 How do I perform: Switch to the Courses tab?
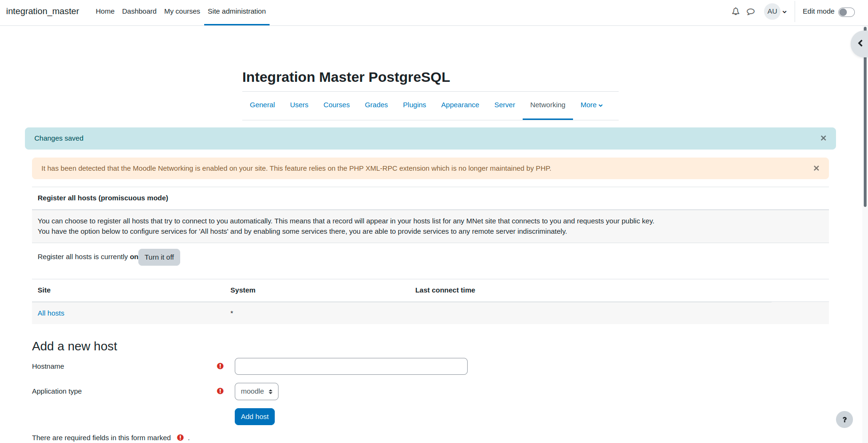336,105
